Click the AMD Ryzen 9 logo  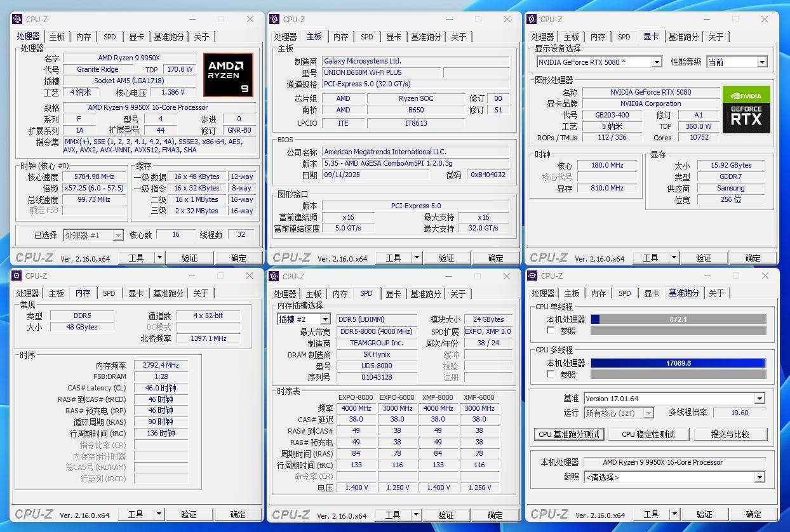click(228, 75)
